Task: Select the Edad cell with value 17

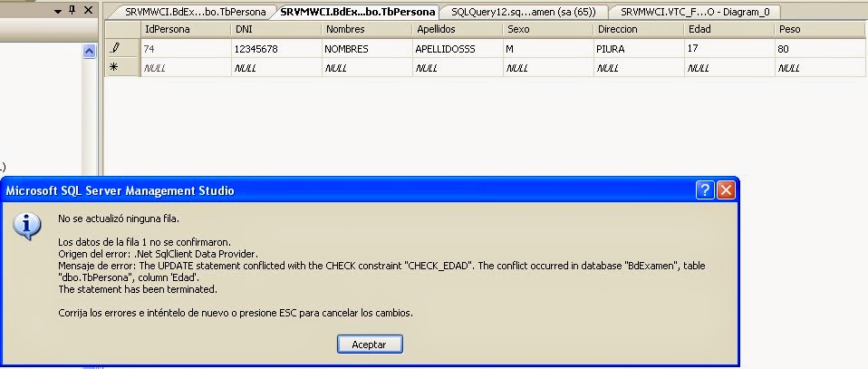Action: [729, 49]
